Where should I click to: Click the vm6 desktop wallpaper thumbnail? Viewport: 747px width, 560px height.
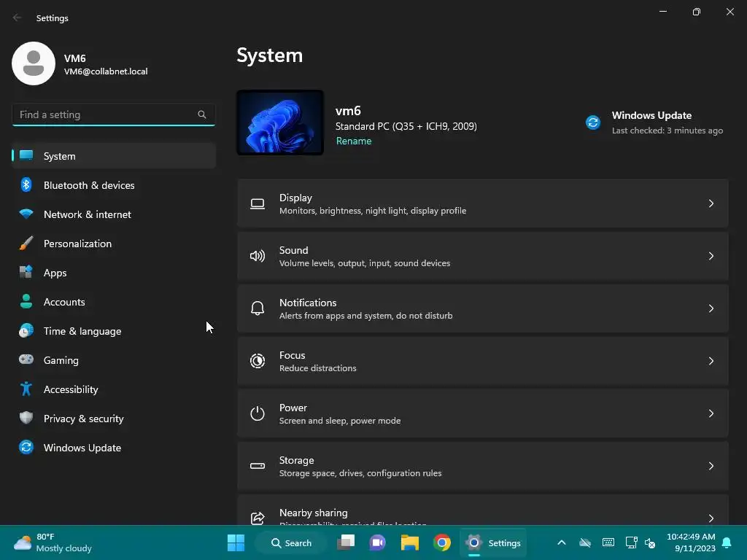click(280, 122)
